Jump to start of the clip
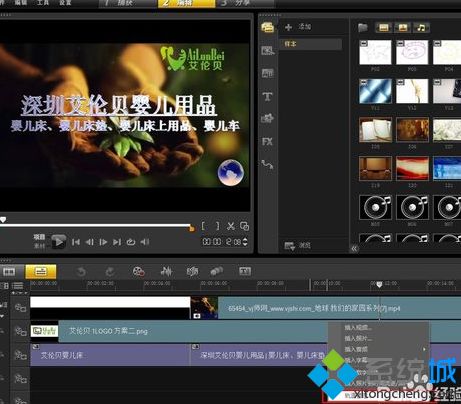Viewport: 461px width, 404px height. (76, 242)
